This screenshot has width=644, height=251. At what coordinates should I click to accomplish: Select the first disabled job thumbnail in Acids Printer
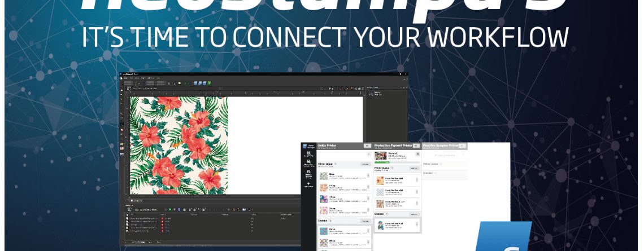[x=324, y=231]
